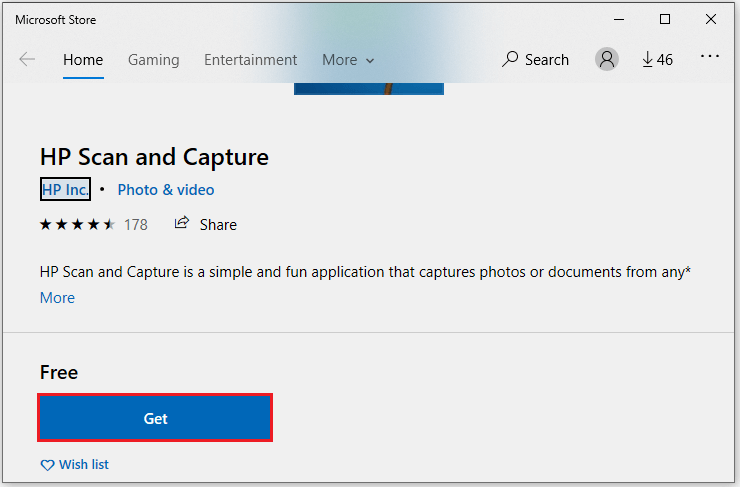
Task: Open the HP Inc. publisher link
Action: (65, 189)
